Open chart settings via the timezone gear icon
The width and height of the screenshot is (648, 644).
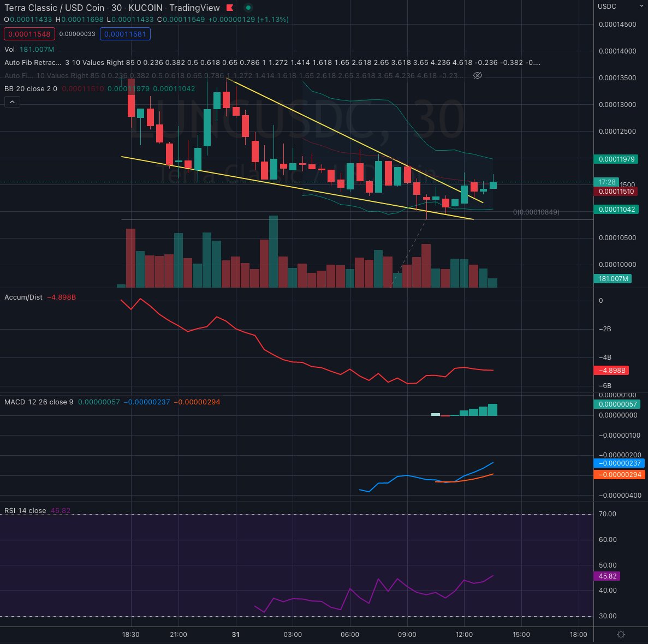(x=620, y=635)
